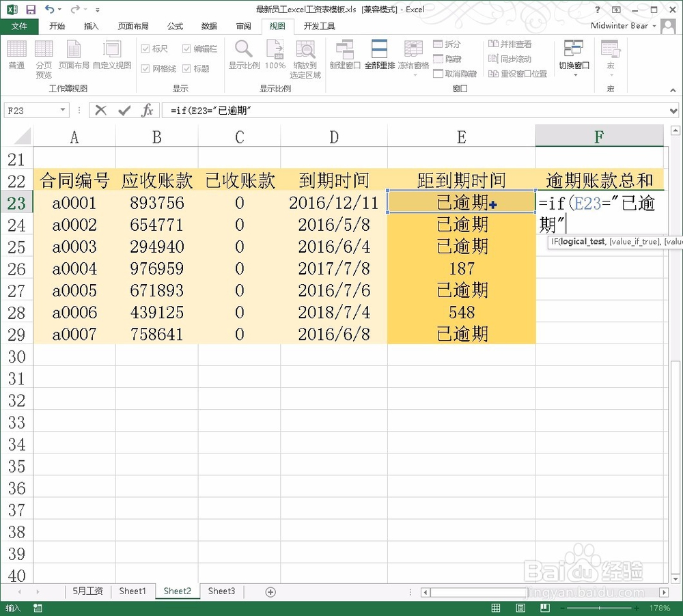Select column header D

pyautogui.click(x=334, y=137)
